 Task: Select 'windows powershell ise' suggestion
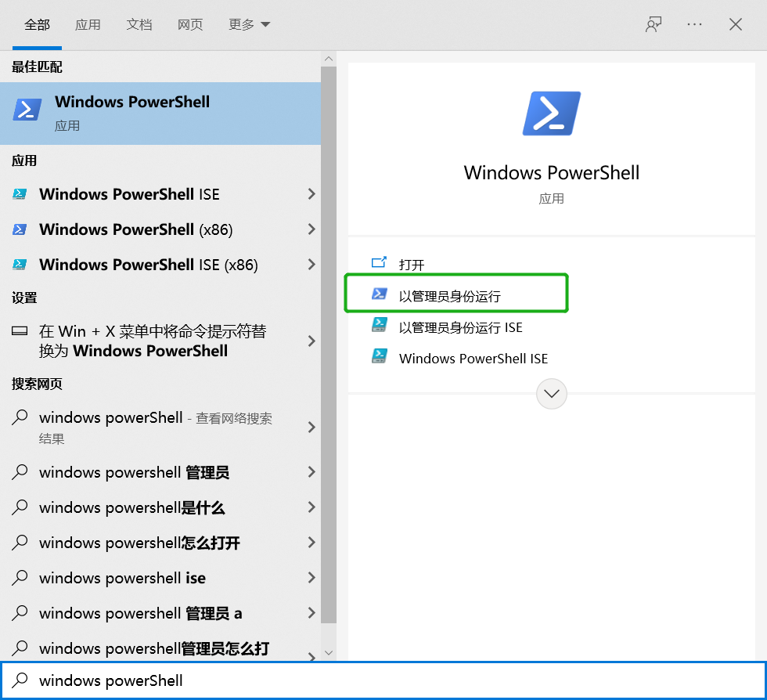[x=160, y=578]
